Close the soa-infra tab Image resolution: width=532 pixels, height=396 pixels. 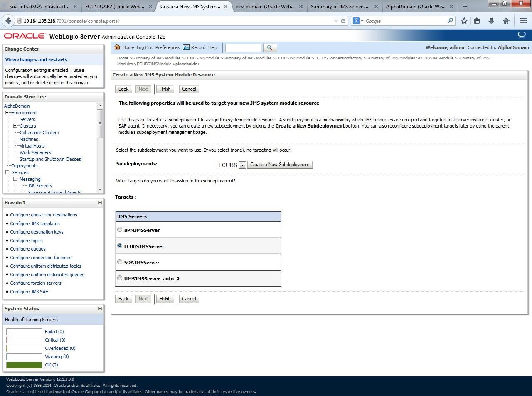point(75,7)
